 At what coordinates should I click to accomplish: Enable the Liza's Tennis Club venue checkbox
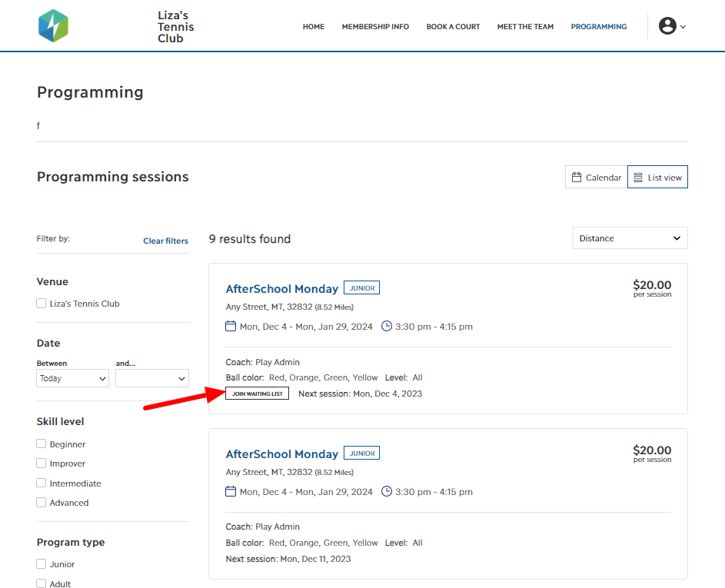click(x=41, y=303)
